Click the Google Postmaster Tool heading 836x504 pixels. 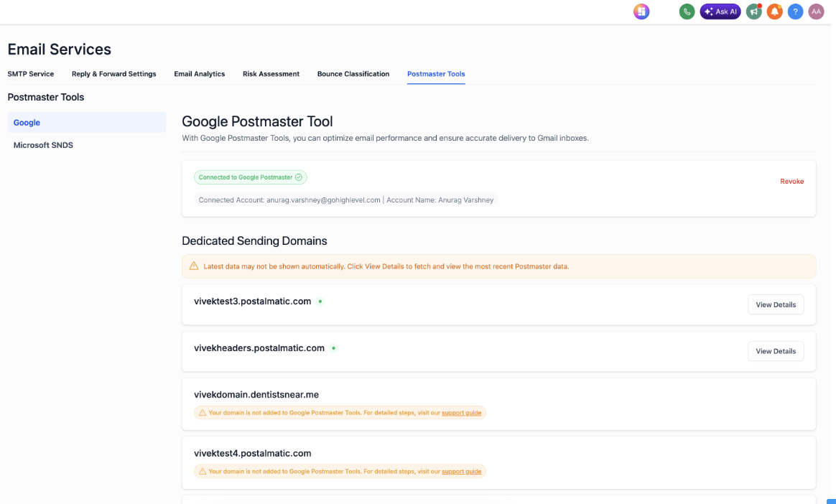tap(258, 121)
